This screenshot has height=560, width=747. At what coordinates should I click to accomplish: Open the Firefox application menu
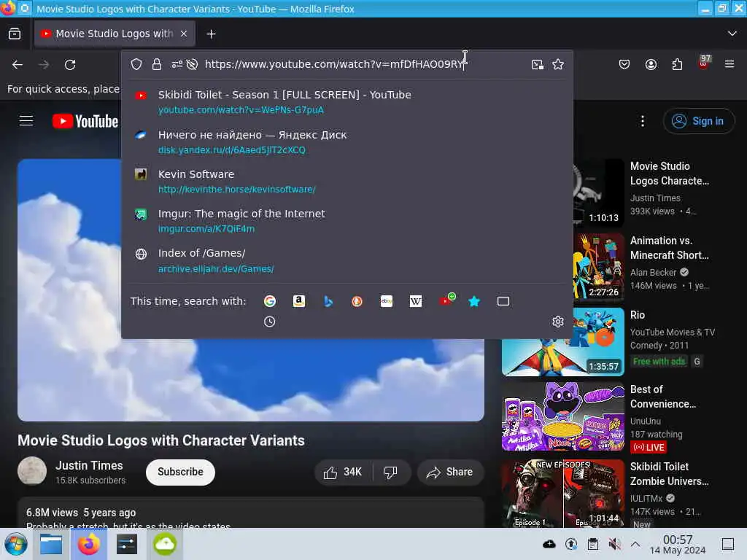click(x=729, y=64)
